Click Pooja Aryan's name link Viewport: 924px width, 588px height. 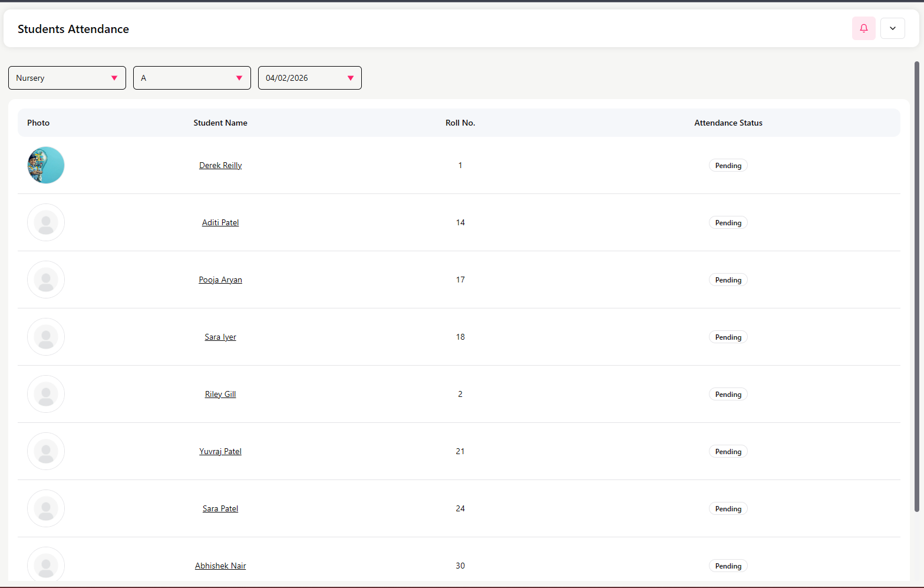pyautogui.click(x=220, y=280)
